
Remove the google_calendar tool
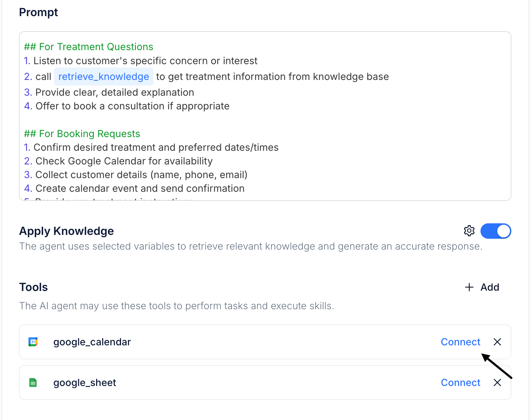tap(497, 342)
